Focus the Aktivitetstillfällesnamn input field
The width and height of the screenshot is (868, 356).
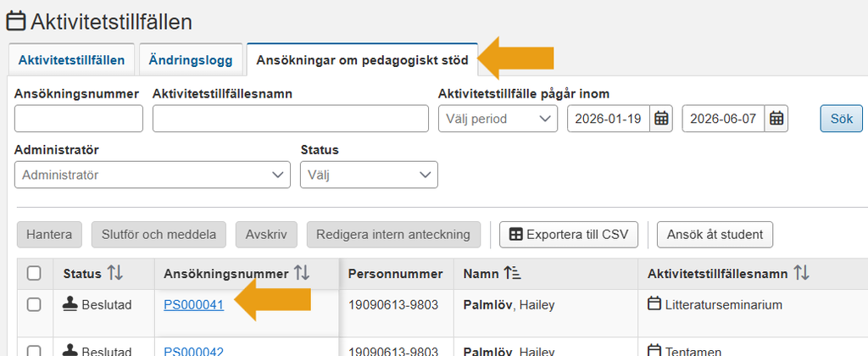(291, 119)
